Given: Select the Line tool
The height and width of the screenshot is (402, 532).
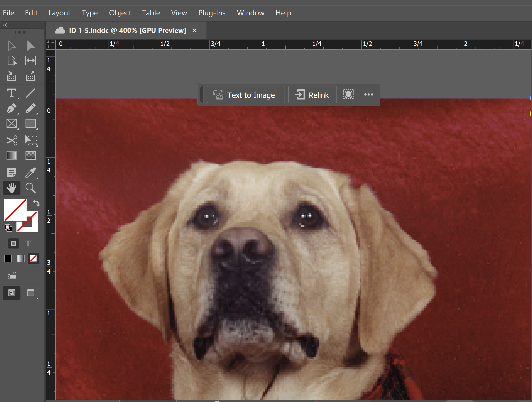Looking at the screenshot, I should coord(31,93).
